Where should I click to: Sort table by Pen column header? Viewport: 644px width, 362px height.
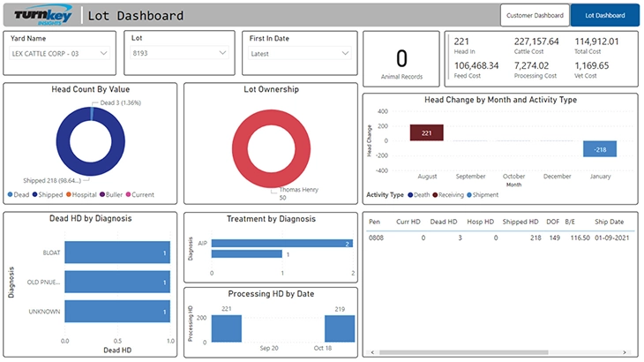[x=374, y=222]
